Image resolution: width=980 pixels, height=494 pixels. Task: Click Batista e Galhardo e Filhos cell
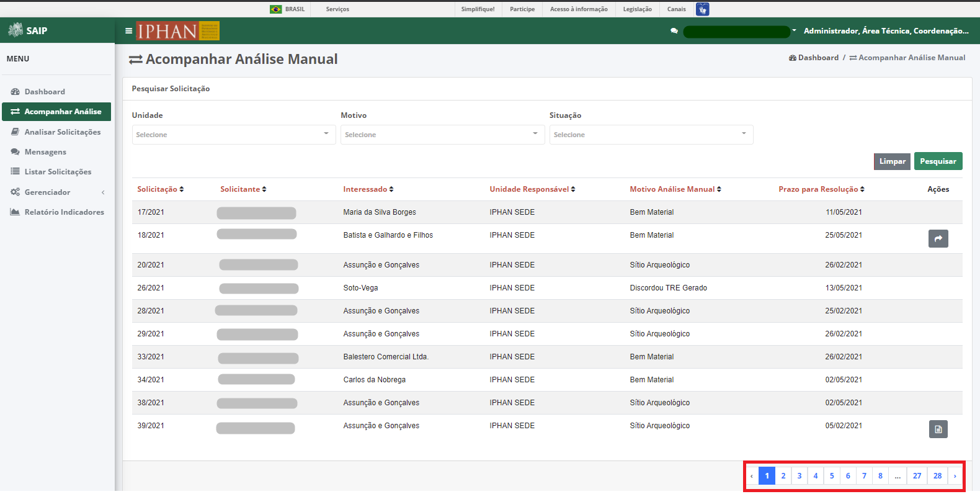pyautogui.click(x=388, y=235)
